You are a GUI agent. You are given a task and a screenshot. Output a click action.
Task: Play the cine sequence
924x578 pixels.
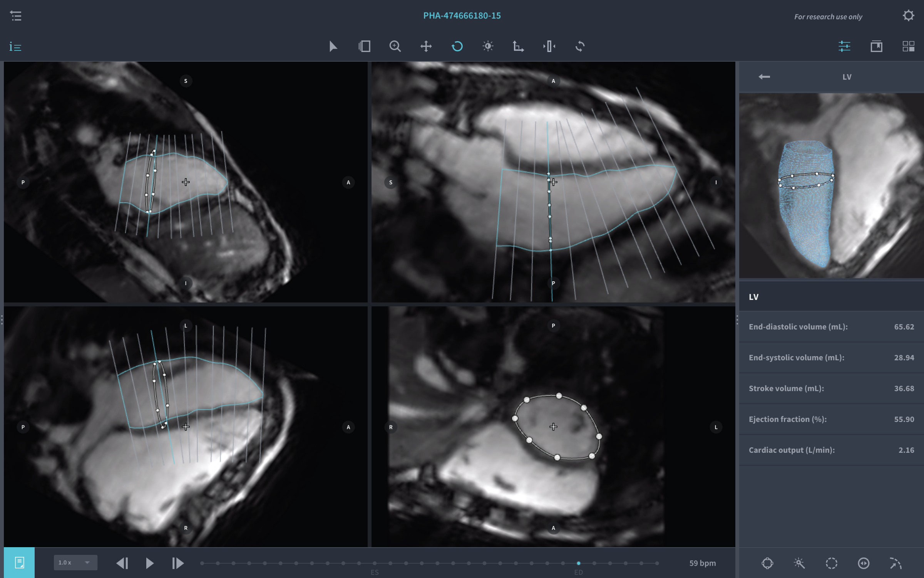(150, 563)
